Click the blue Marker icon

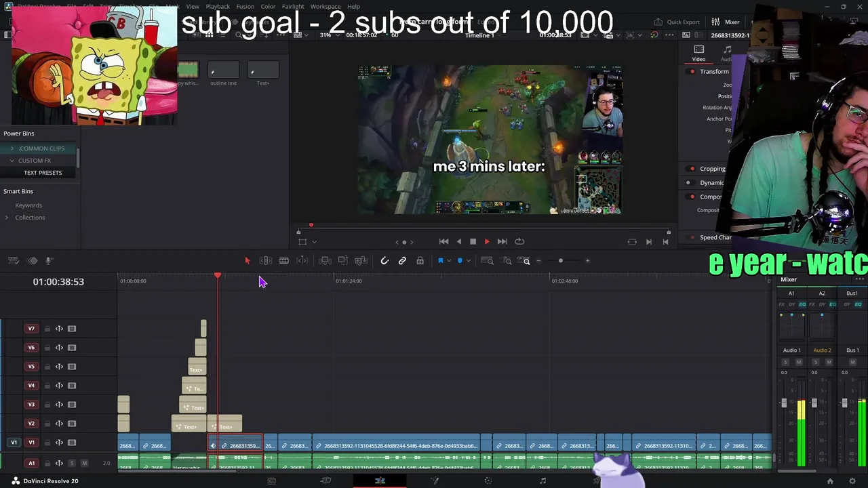coord(460,261)
